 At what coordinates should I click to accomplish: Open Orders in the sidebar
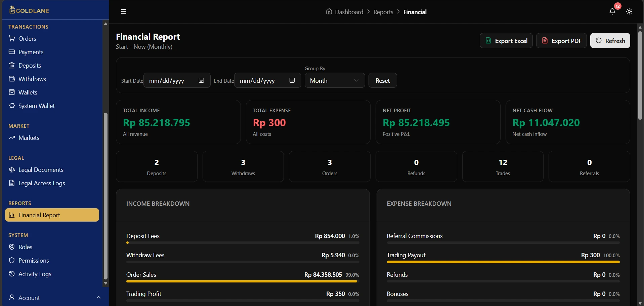(x=52, y=38)
